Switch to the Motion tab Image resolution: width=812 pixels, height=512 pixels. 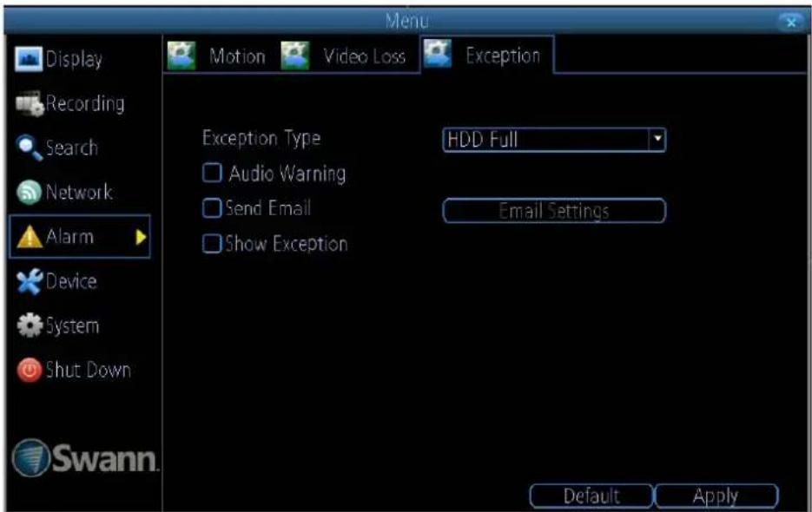click(x=237, y=56)
